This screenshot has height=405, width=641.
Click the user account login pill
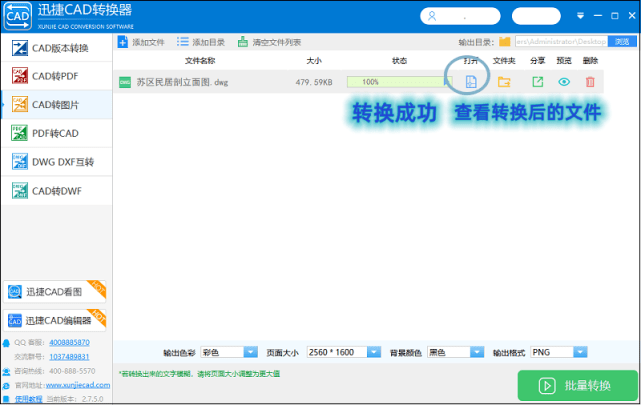460,16
